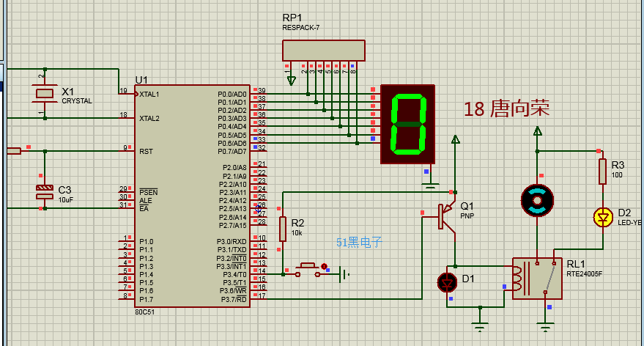644x346 pixels.
Task: Click the '51黑电子' blue text
Action: pos(359,243)
